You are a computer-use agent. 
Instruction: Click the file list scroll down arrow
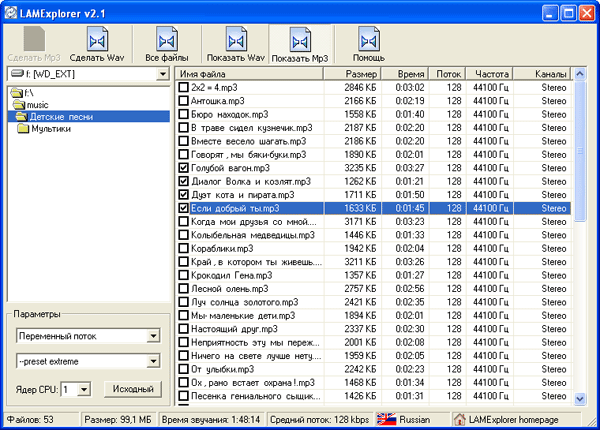(x=580, y=399)
